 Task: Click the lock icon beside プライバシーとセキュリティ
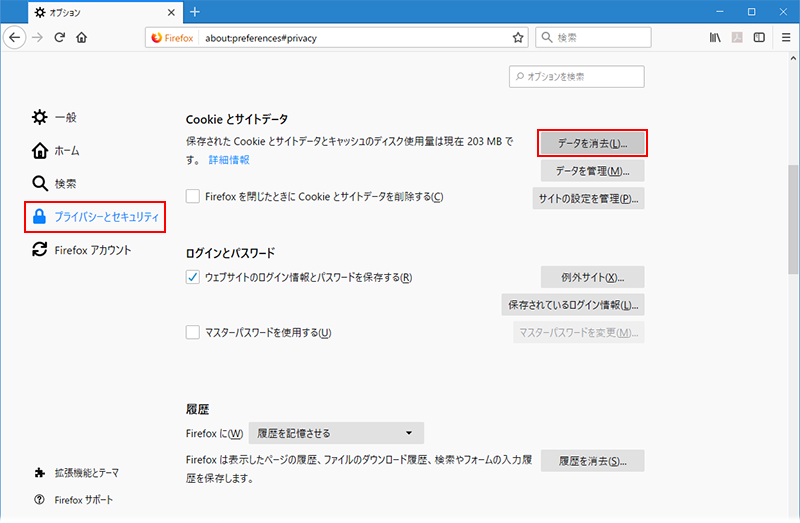[x=39, y=216]
